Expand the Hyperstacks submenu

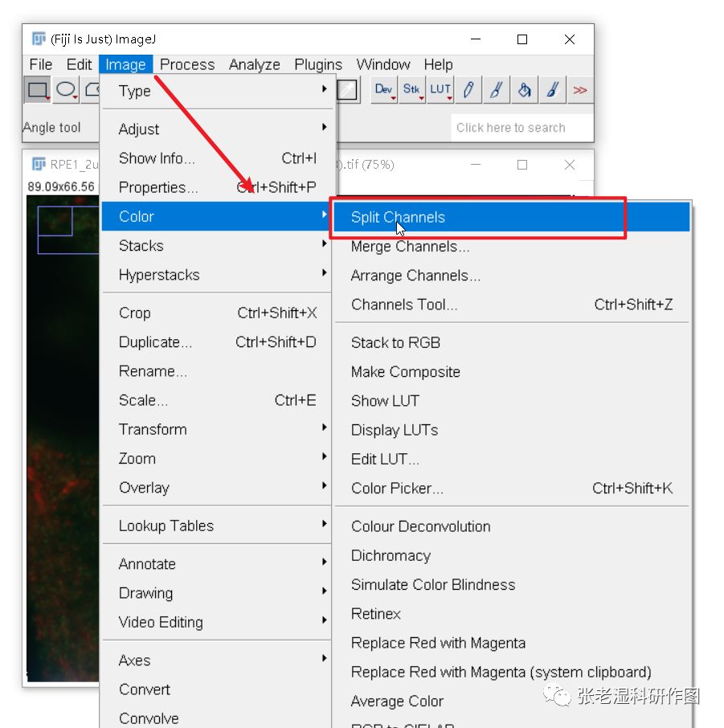coord(216,274)
